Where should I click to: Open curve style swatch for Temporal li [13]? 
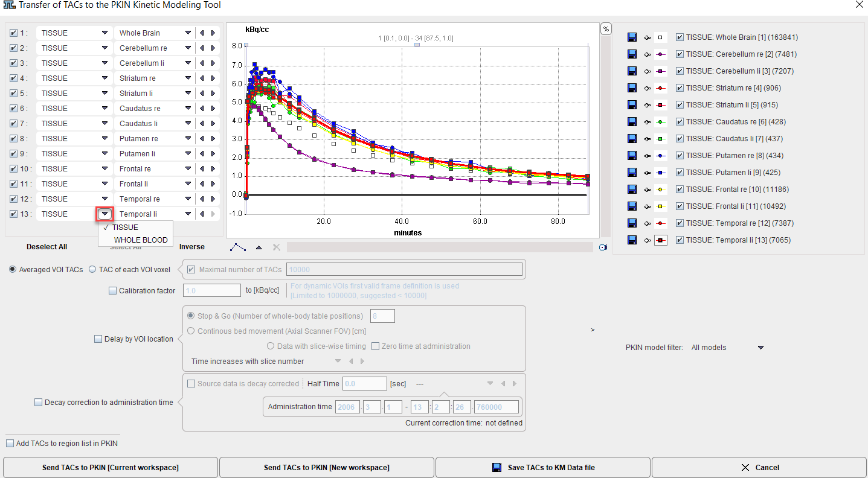[x=661, y=240]
